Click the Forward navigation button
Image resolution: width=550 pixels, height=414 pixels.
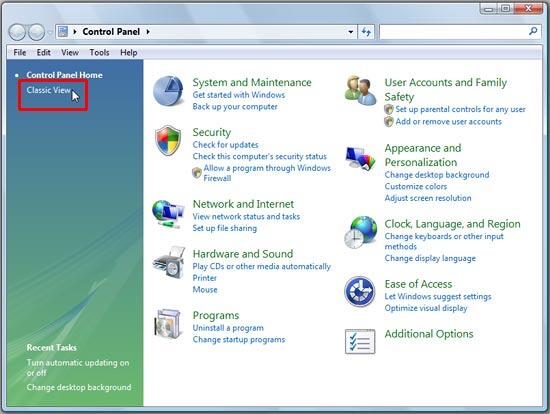[x=36, y=32]
